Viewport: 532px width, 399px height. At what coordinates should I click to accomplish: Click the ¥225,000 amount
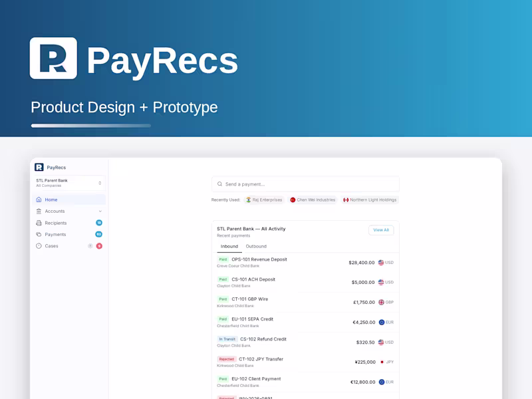(365, 362)
